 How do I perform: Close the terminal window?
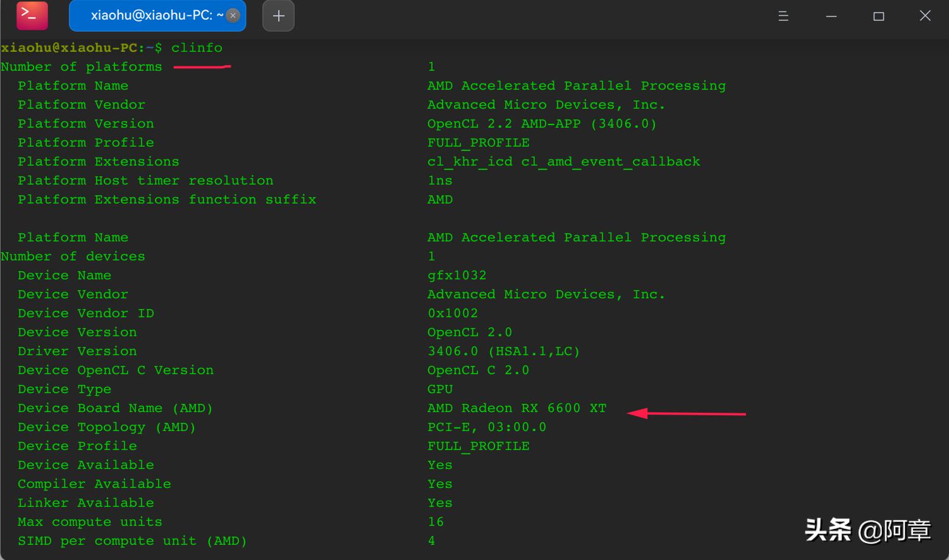(925, 16)
